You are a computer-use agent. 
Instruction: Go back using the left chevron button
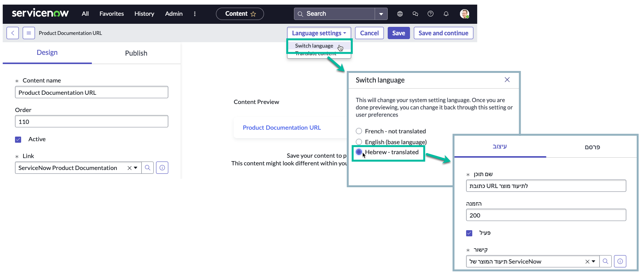pyautogui.click(x=13, y=33)
